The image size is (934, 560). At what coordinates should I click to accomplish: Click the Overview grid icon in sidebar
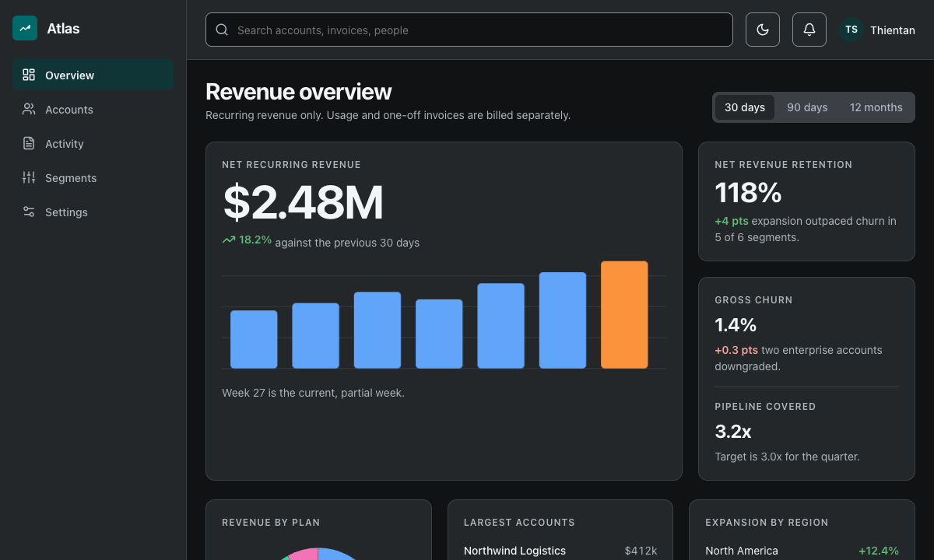tap(29, 75)
